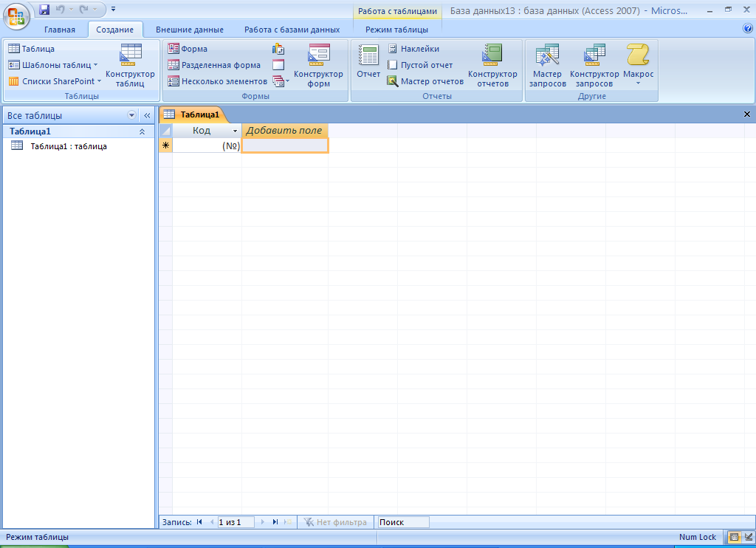Click the record number box 1 из 1
Screen dimensions: 756x548
tap(236, 522)
